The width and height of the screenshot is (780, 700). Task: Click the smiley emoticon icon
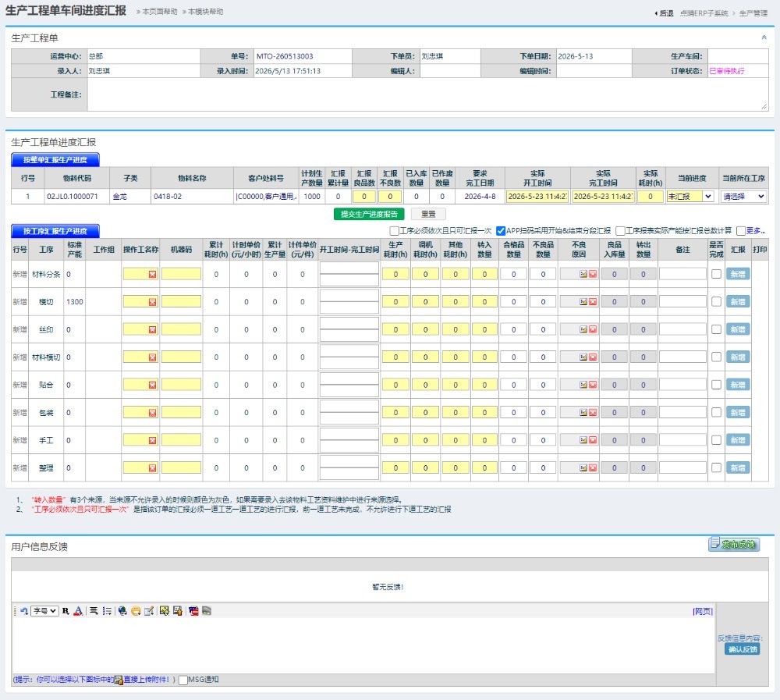pyautogui.click(x=136, y=611)
